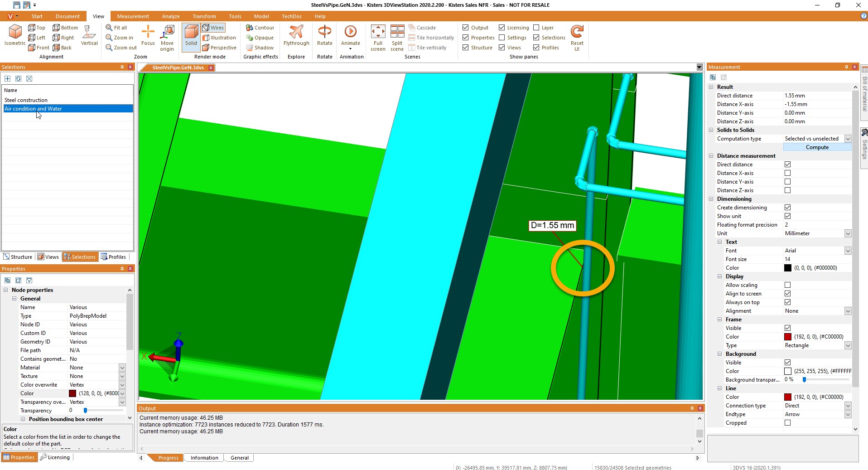
Task: Open Computation type dropdown
Action: (848, 139)
